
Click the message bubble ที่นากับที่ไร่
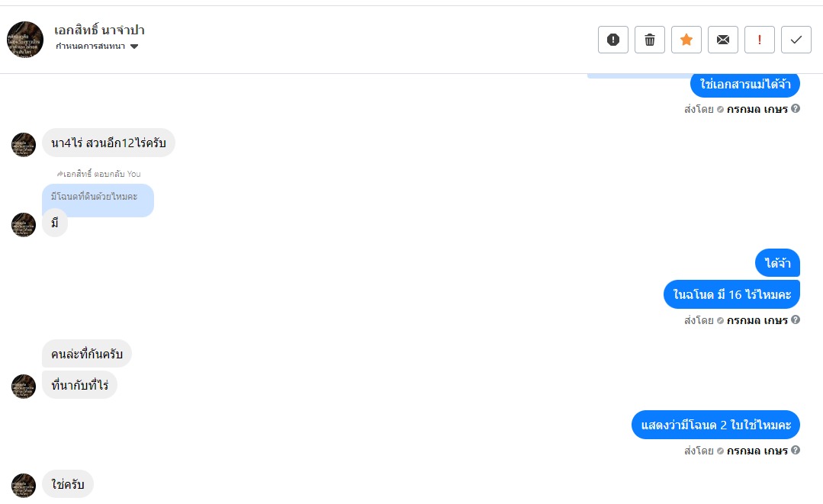pyautogui.click(x=79, y=385)
